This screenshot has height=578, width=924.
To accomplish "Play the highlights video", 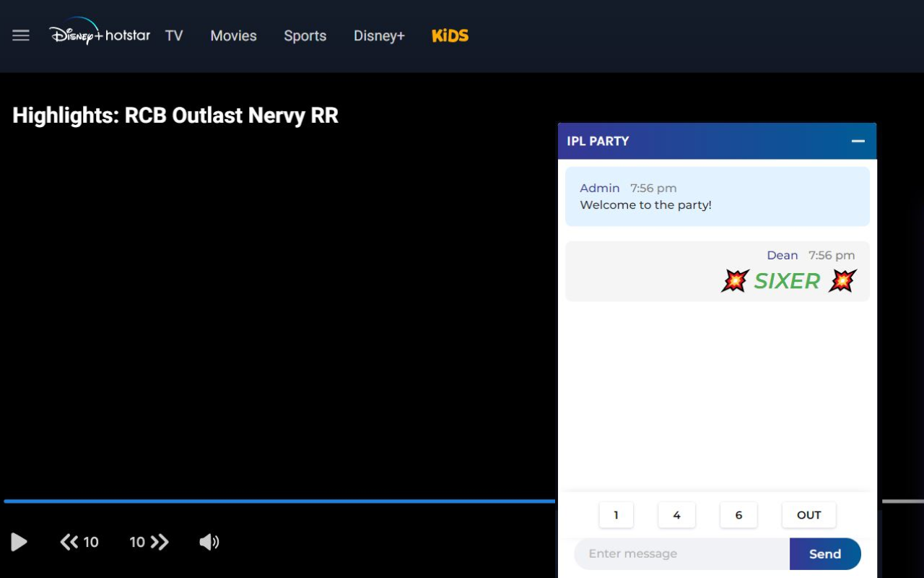I will (x=19, y=542).
